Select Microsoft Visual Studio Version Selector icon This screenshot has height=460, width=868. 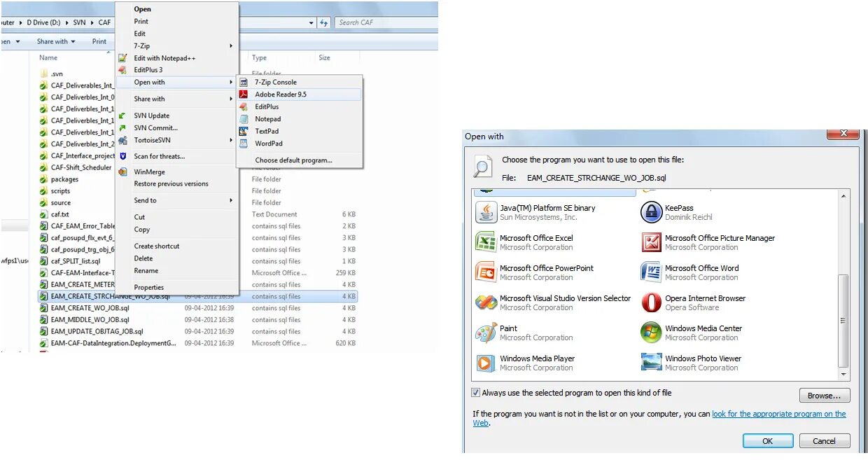tap(486, 302)
